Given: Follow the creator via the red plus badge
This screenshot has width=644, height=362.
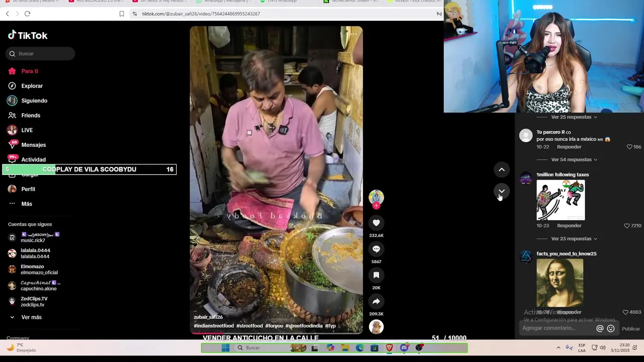Looking at the screenshot, I should coord(376,206).
